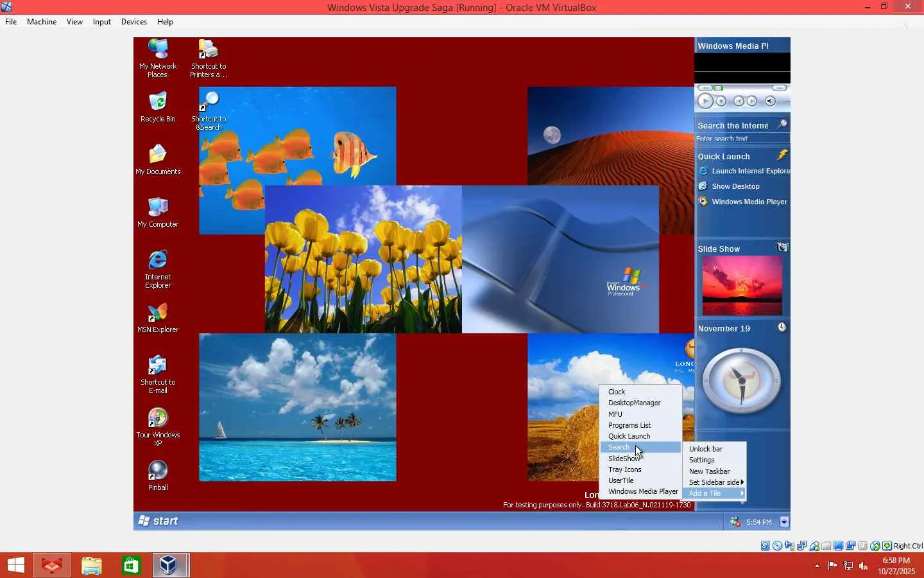Click the Enter search text field

(742, 138)
